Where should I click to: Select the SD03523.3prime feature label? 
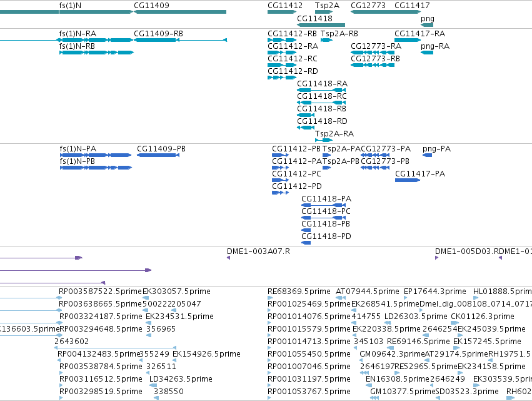467,392
